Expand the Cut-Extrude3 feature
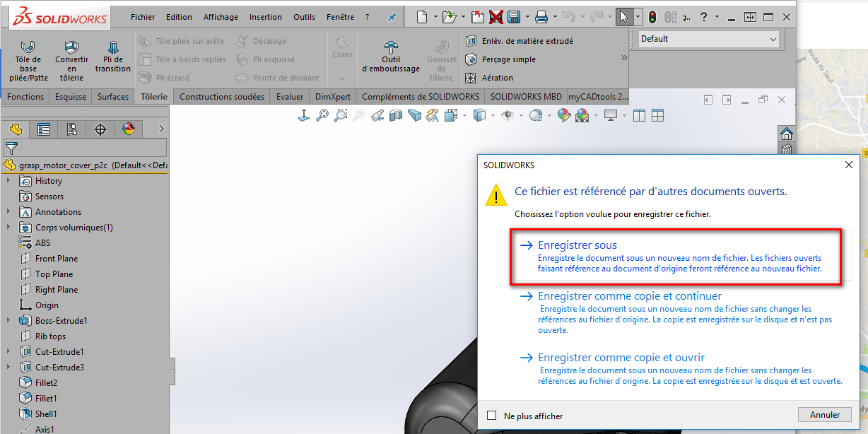The height and width of the screenshot is (434, 868). coord(9,368)
